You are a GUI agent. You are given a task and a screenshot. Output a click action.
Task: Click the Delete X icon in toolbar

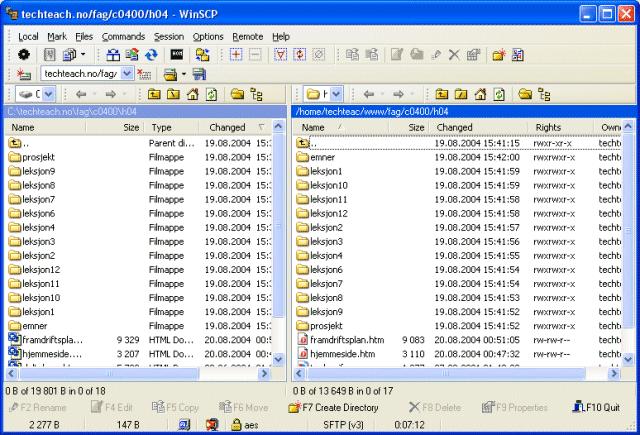[454, 55]
